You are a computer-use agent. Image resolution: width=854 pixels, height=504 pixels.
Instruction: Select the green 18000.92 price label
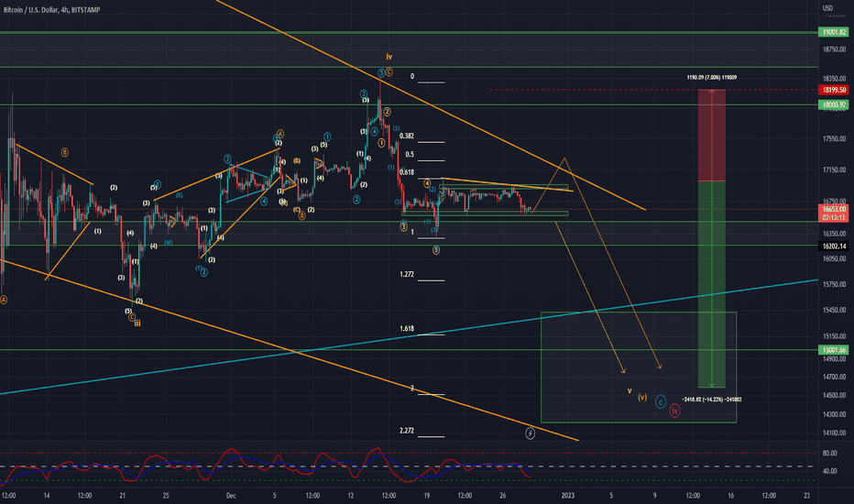pyautogui.click(x=834, y=104)
